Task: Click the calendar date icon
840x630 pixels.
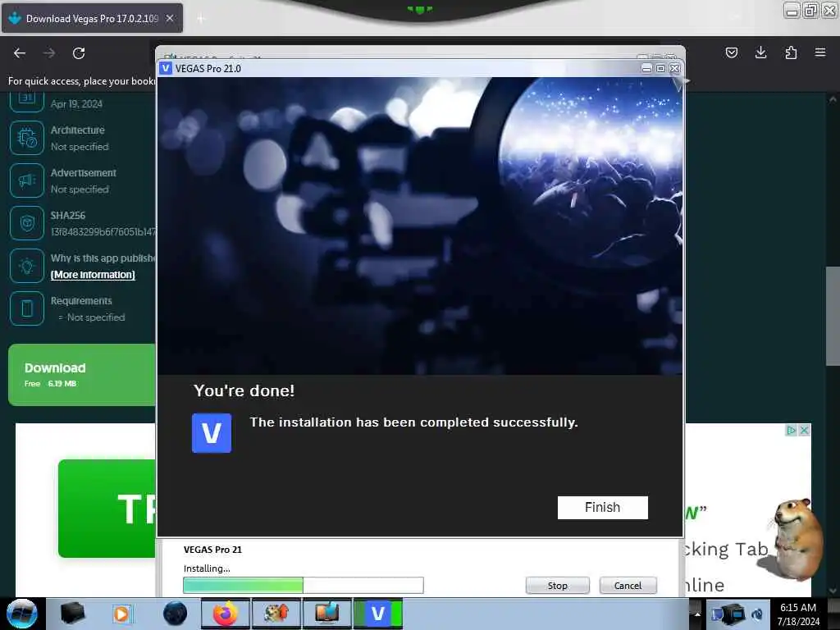Action: click(x=27, y=102)
